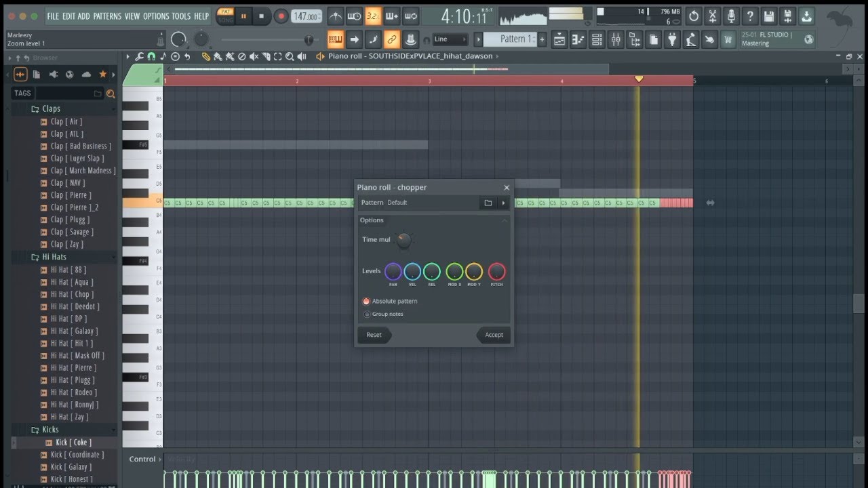Open chopper pattern folder icon
Screen dimensions: 868x488
(488, 203)
